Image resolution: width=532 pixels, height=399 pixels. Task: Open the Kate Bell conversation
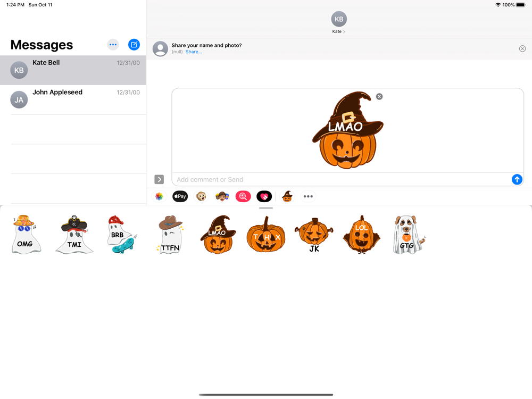pyautogui.click(x=73, y=70)
